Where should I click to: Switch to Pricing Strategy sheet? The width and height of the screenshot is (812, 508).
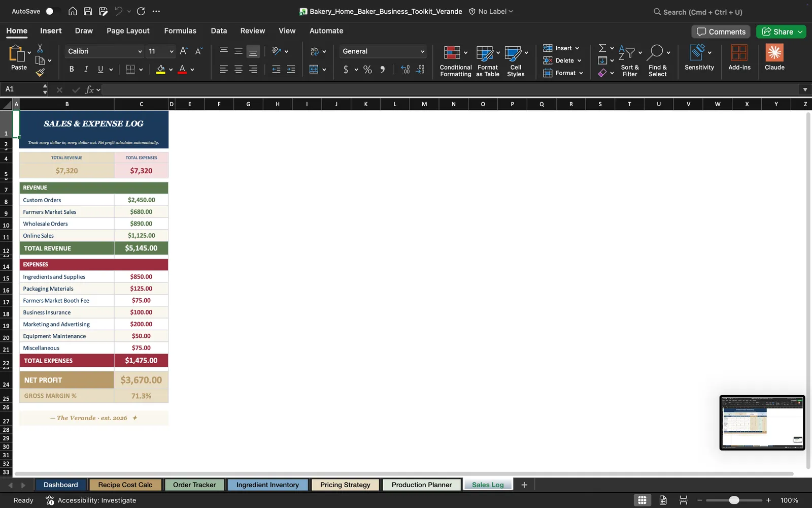[345, 485]
